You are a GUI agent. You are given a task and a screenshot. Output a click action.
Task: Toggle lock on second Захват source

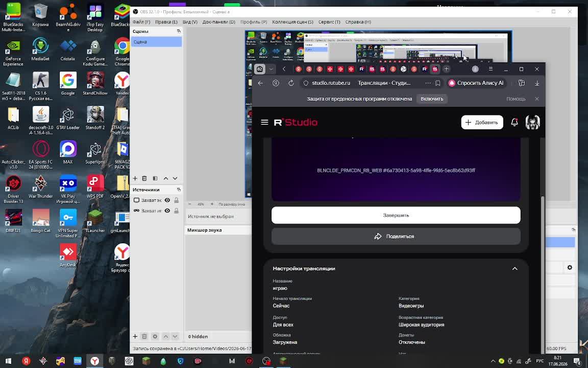176,211
